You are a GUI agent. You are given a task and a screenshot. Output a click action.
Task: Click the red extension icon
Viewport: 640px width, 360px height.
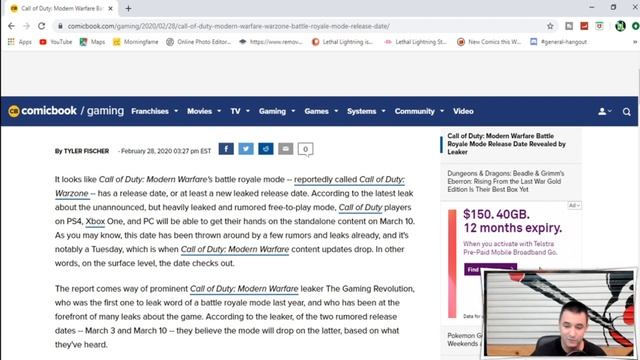click(x=584, y=26)
